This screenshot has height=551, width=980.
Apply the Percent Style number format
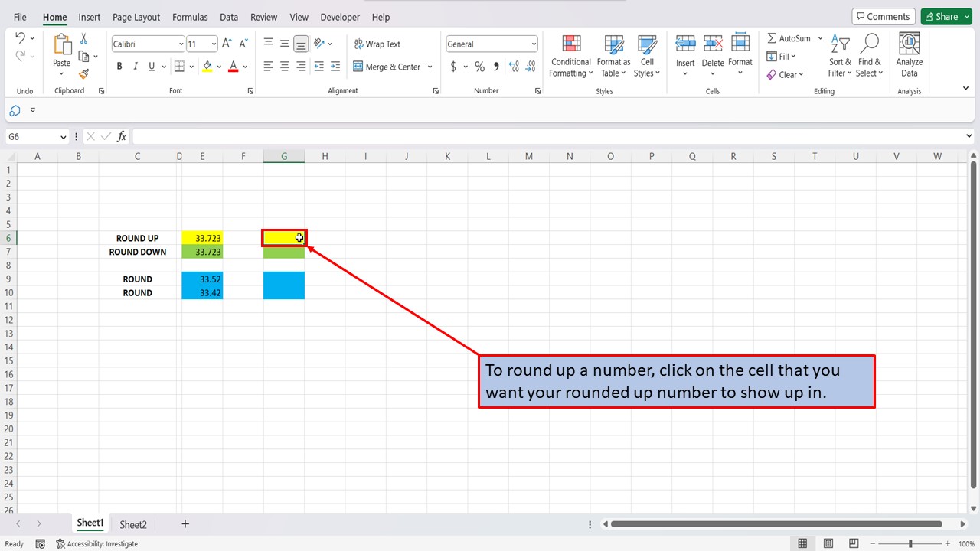click(479, 67)
